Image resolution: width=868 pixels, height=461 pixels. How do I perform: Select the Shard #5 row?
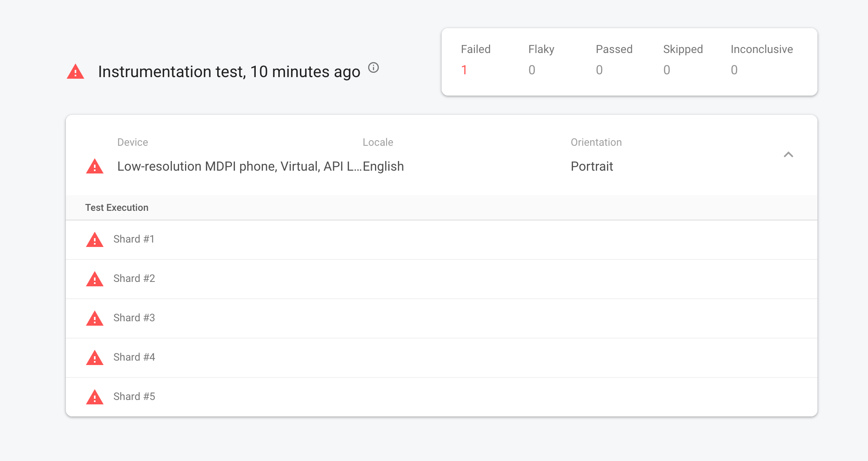[442, 397]
